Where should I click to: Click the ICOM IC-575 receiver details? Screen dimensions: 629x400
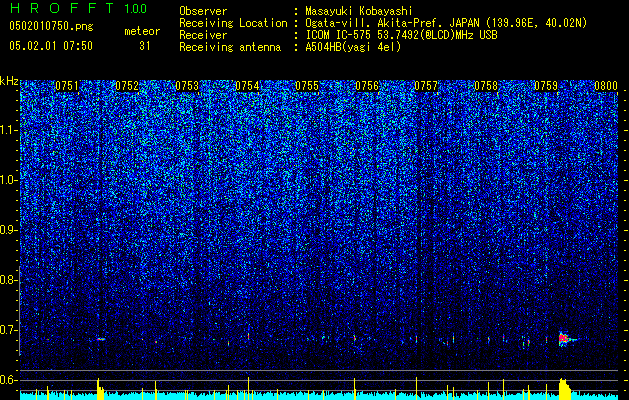(401, 35)
